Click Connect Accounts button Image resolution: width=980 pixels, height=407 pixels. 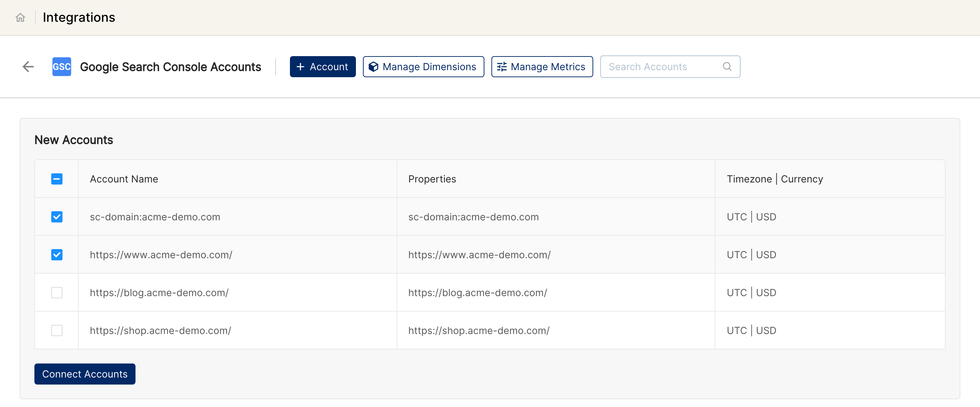pos(85,374)
